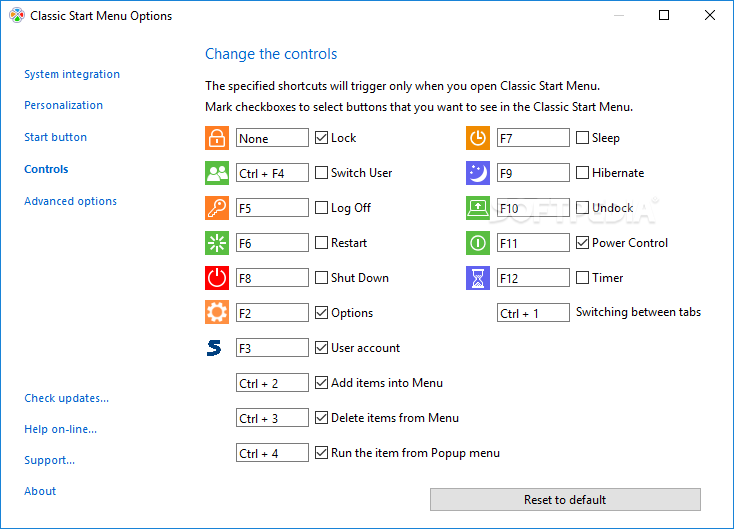Click the Switching between tabs field Ctrl + 1
Image resolution: width=734 pixels, height=529 pixels.
pos(533,313)
